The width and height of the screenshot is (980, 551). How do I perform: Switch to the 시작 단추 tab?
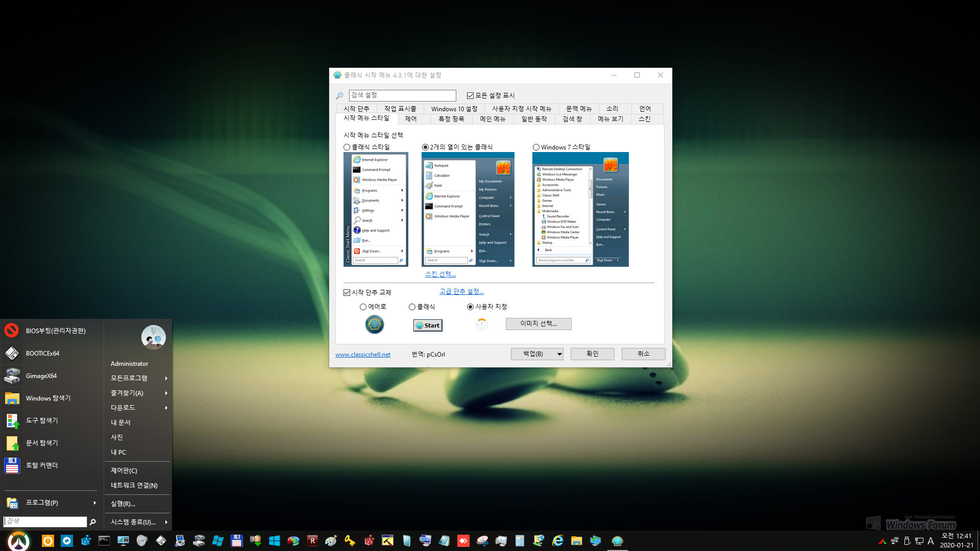pyautogui.click(x=356, y=109)
